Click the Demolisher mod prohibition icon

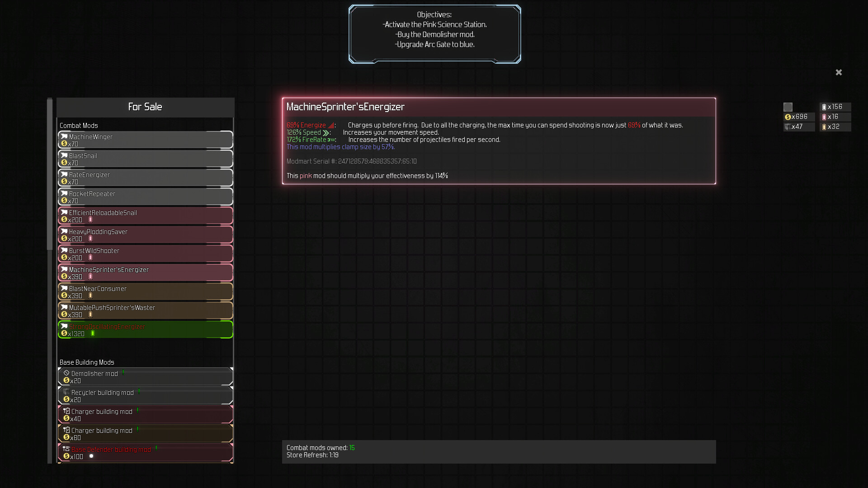[x=66, y=373]
